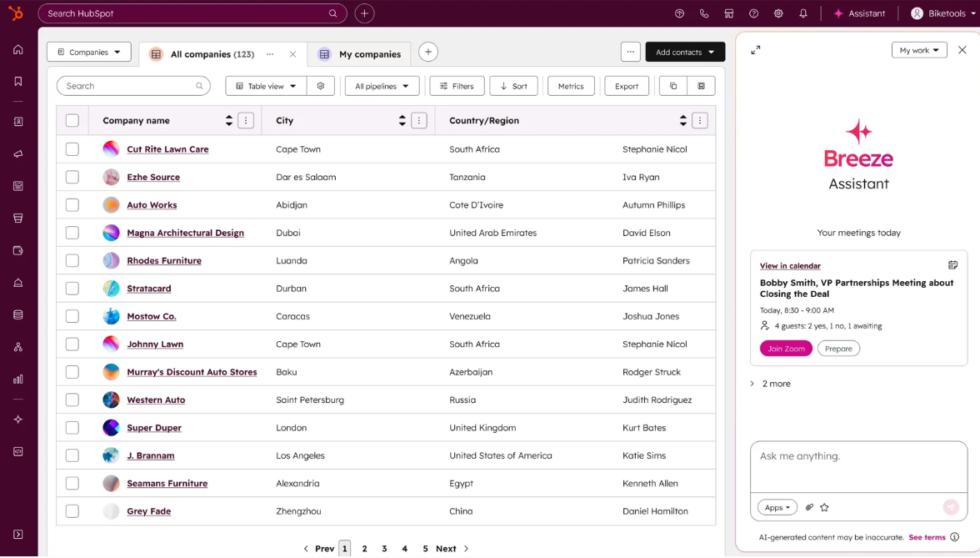Open the Ezhe Source company record
The image size is (980, 558).
pos(152,177)
